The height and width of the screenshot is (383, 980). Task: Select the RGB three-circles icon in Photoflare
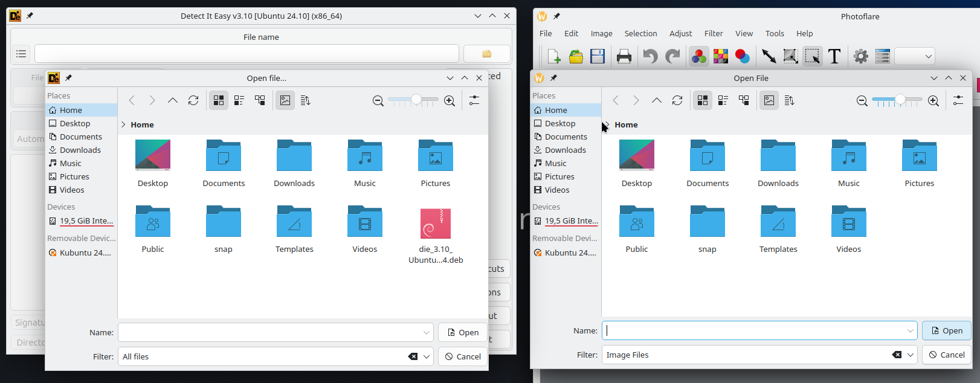pos(699,56)
